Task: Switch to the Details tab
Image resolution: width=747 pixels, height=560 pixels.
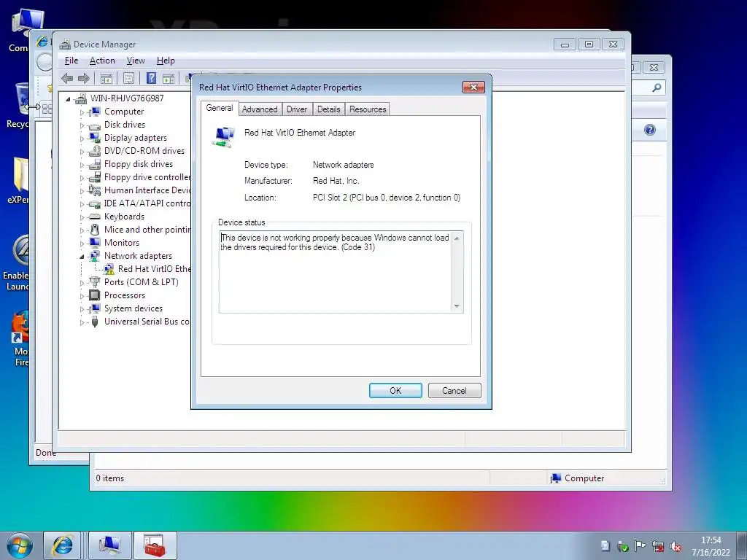Action: point(329,109)
